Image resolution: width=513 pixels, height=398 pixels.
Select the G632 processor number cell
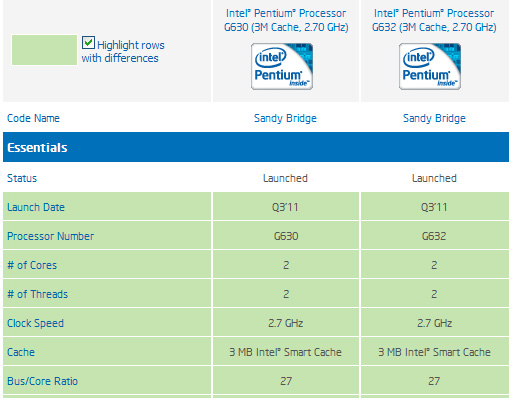coord(434,236)
